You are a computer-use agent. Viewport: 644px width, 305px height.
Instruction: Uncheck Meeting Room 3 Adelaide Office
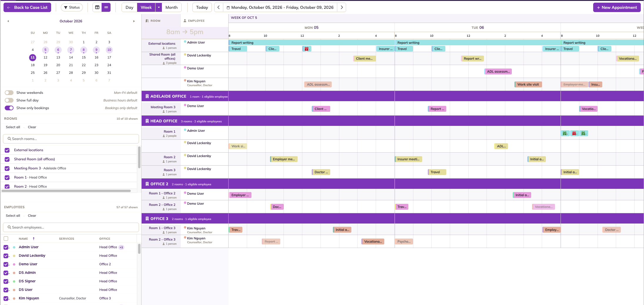[x=7, y=169]
